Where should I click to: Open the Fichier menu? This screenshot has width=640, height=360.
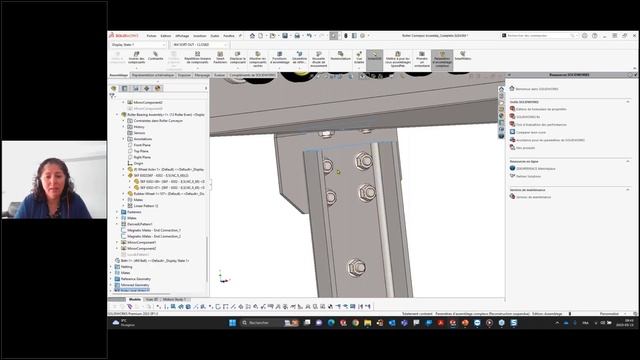(x=151, y=36)
